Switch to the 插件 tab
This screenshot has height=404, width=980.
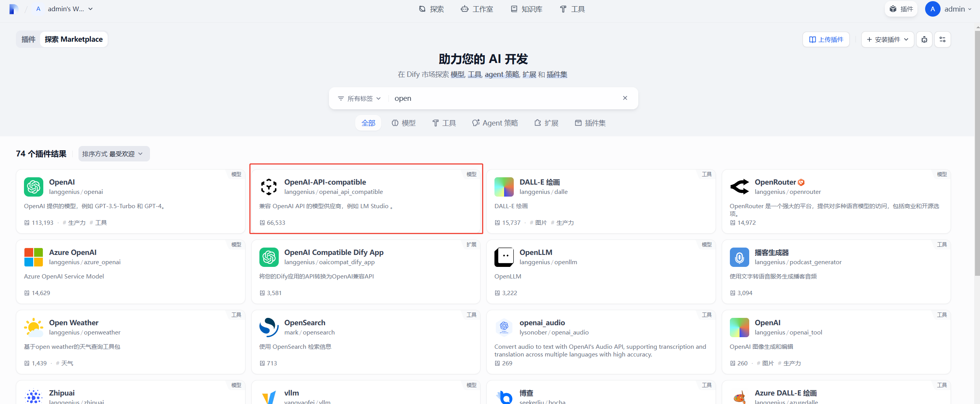28,39
